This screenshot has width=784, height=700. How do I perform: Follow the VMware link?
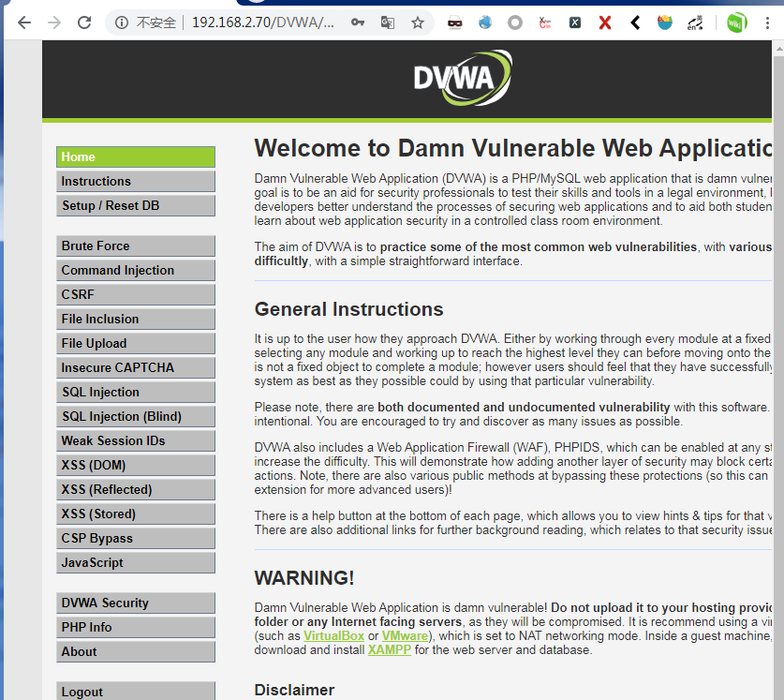(x=405, y=636)
